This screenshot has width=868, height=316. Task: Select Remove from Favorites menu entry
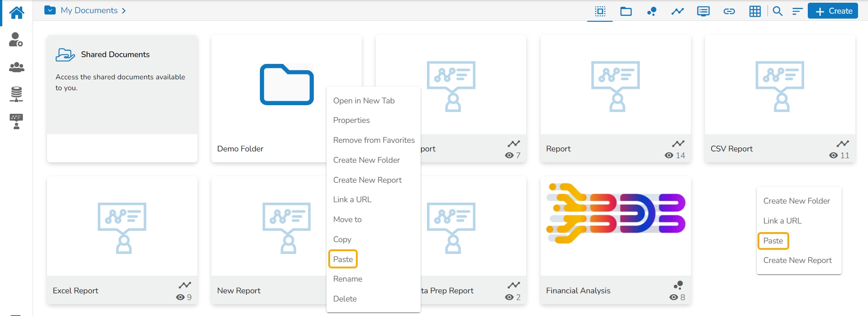[374, 140]
